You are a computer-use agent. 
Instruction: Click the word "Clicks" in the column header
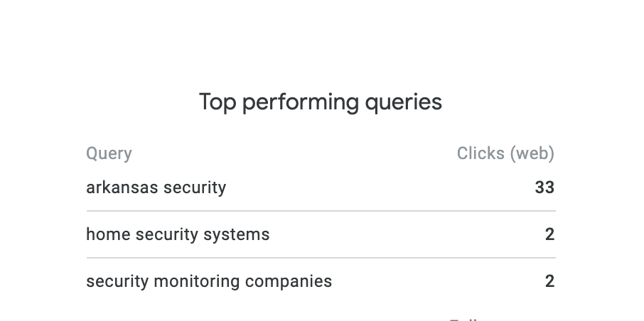(481, 153)
